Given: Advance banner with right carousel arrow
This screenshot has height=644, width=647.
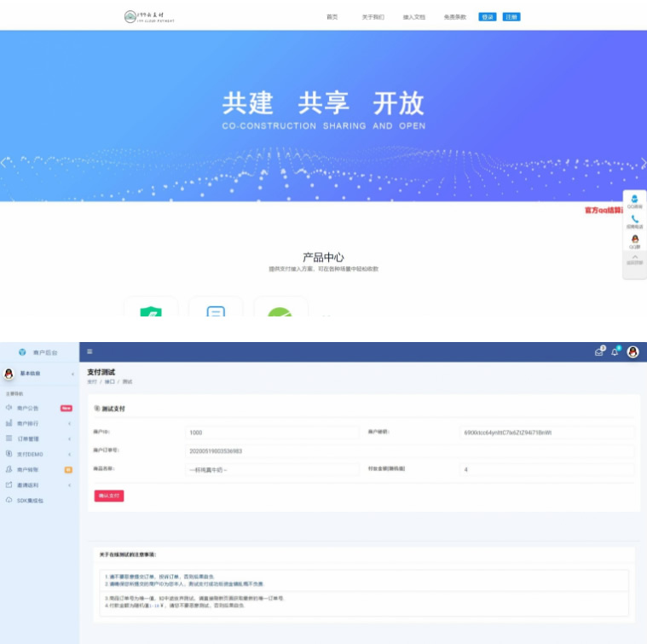Looking at the screenshot, I should coord(642,162).
